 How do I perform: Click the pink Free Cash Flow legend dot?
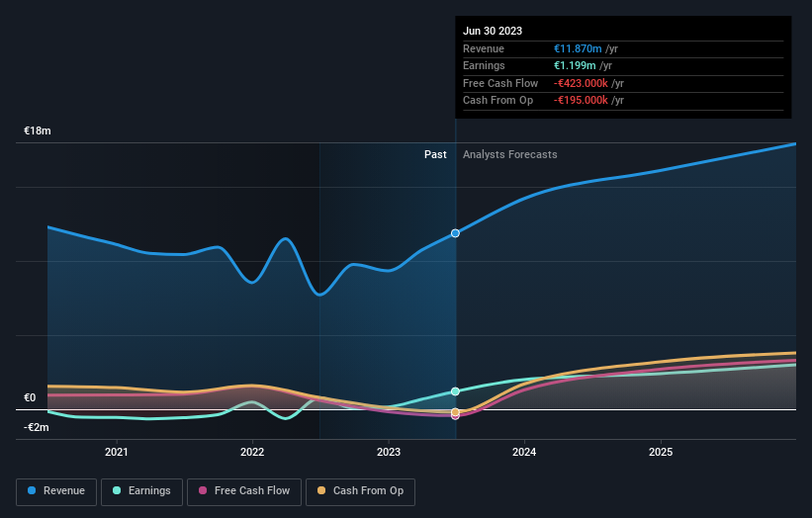tap(203, 490)
